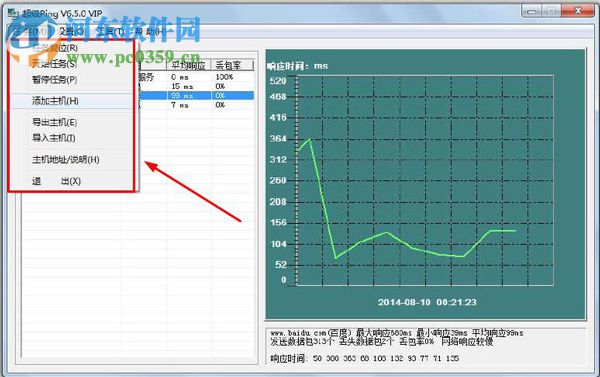Select the host row with 15 ms response

click(x=195, y=86)
